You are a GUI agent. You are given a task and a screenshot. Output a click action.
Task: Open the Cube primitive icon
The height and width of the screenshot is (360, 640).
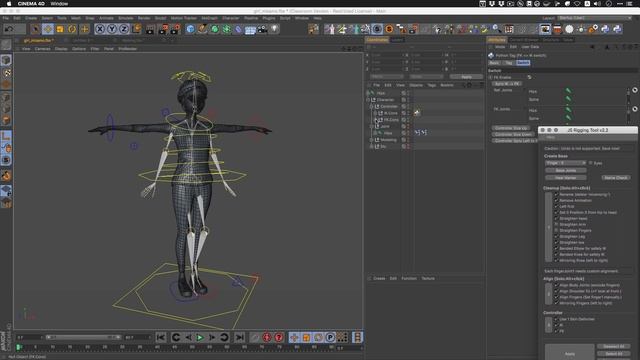click(190, 29)
